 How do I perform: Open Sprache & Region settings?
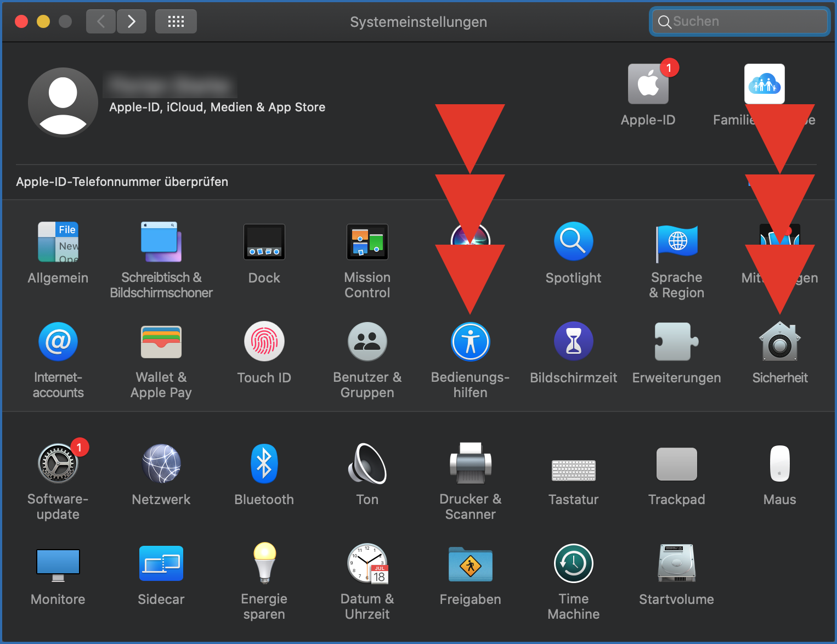[676, 242]
